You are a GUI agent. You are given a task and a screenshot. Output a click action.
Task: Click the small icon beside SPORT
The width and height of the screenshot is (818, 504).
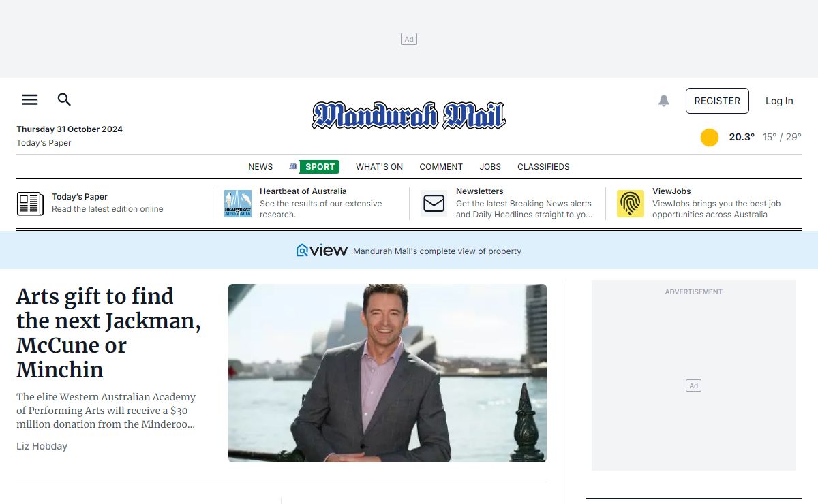(293, 166)
